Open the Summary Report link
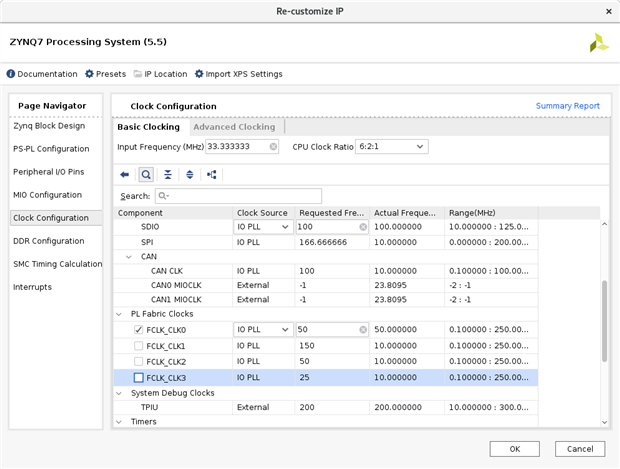Image resolution: width=620 pixels, height=469 pixels. [567, 106]
